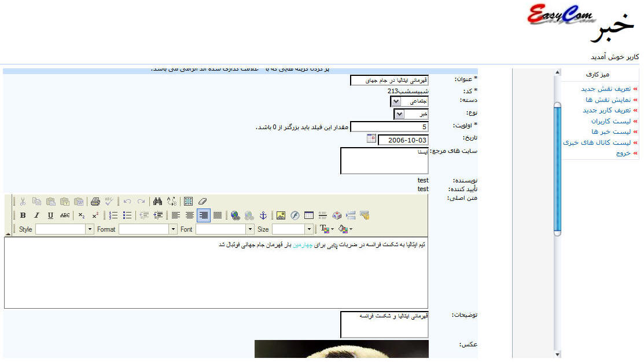Click the Print icon in editor toolbar
Viewport: 644px width, 362px height.
pyautogui.click(x=95, y=202)
